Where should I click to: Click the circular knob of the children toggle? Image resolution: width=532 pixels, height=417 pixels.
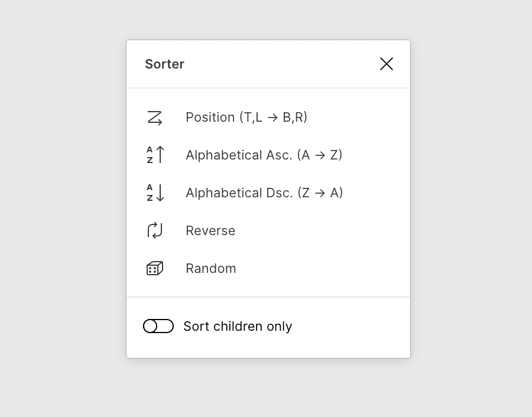(151, 326)
